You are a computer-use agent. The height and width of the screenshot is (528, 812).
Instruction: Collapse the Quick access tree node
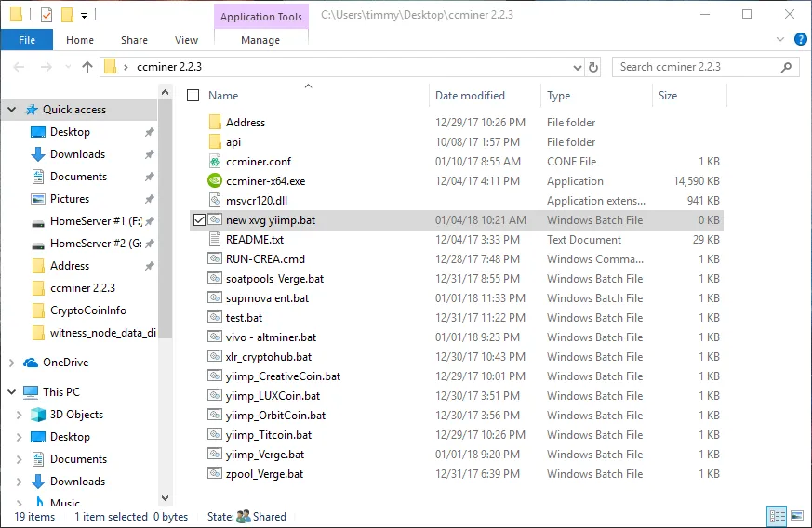click(x=11, y=110)
